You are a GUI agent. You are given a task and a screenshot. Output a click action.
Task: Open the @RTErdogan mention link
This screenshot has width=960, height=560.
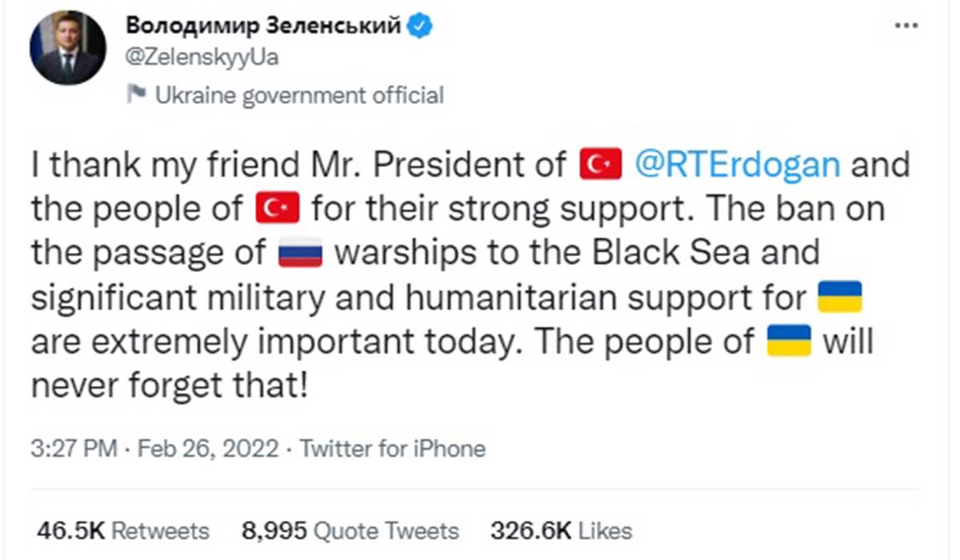pyautogui.click(x=737, y=166)
